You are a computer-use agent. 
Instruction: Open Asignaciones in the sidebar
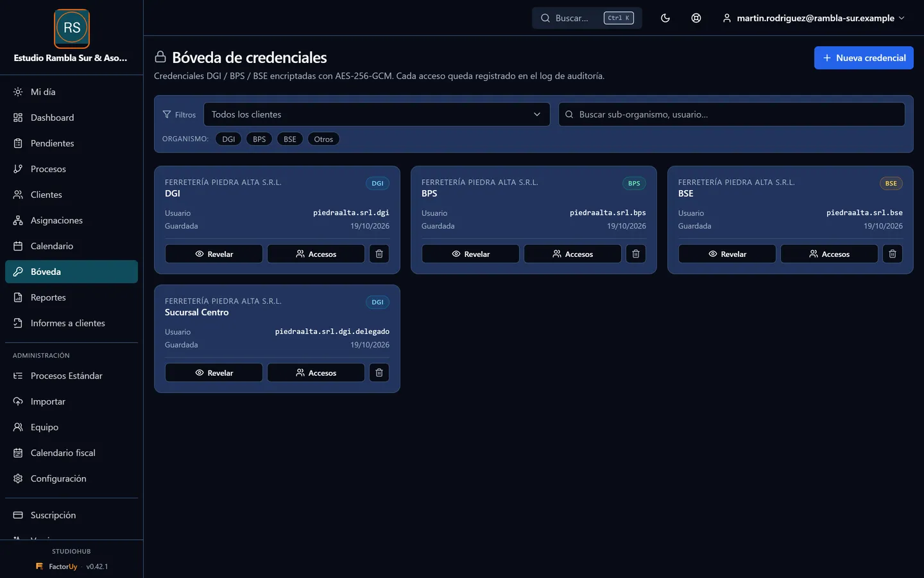coord(71,220)
